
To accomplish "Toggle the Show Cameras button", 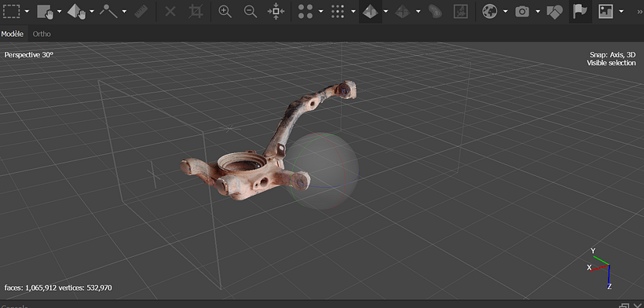I will [x=522, y=12].
